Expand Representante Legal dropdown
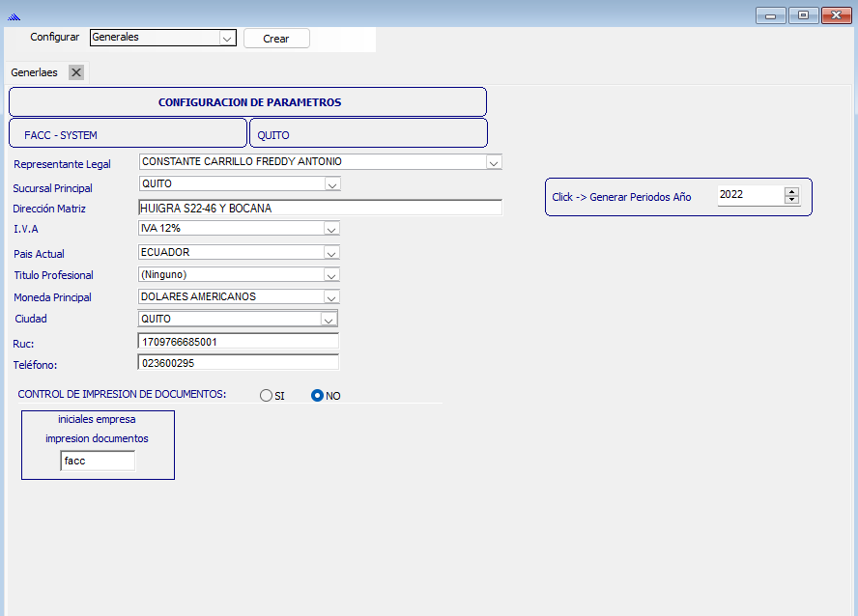 point(494,163)
